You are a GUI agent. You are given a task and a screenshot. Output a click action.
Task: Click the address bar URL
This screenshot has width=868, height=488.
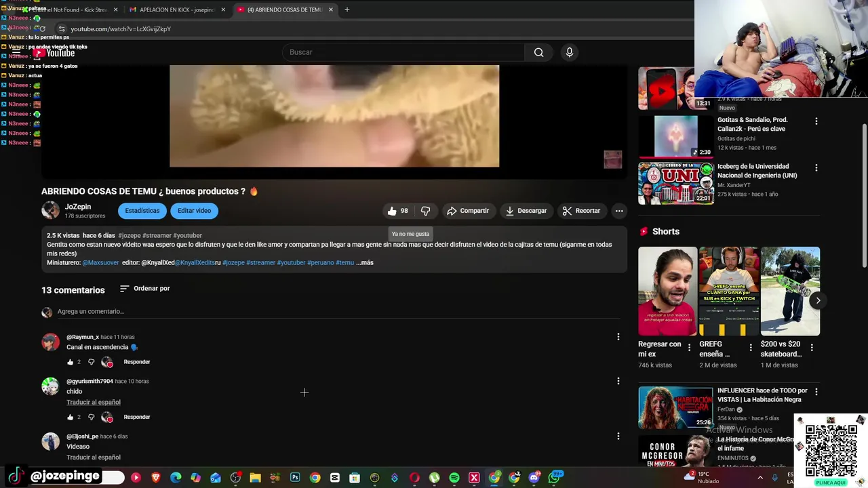[x=121, y=29]
